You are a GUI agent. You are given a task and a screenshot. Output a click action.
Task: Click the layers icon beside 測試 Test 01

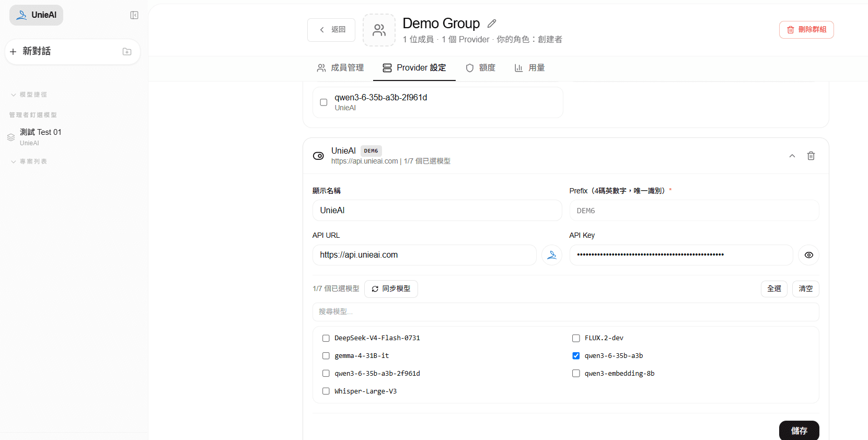[11, 137]
